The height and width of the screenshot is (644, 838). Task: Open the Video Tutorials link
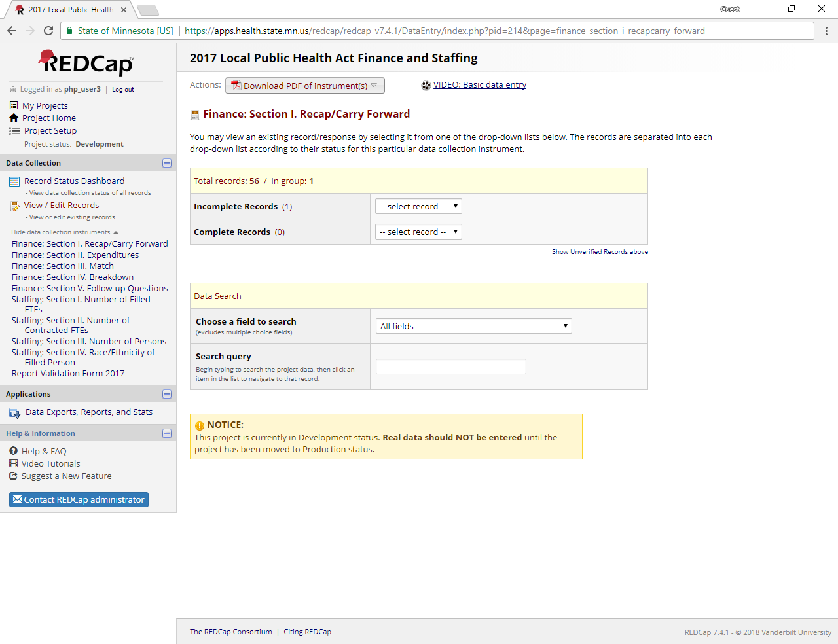click(51, 463)
